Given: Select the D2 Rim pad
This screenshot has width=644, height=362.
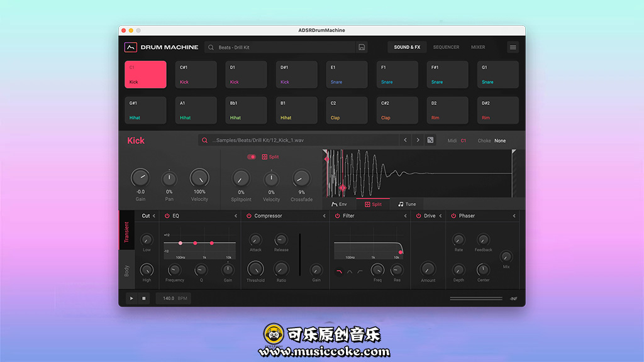Looking at the screenshot, I should tap(447, 110).
